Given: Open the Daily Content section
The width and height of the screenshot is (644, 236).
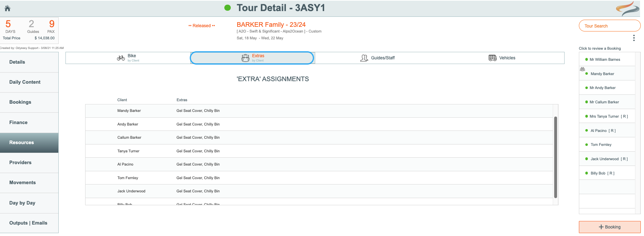Looking at the screenshot, I should [x=29, y=82].
